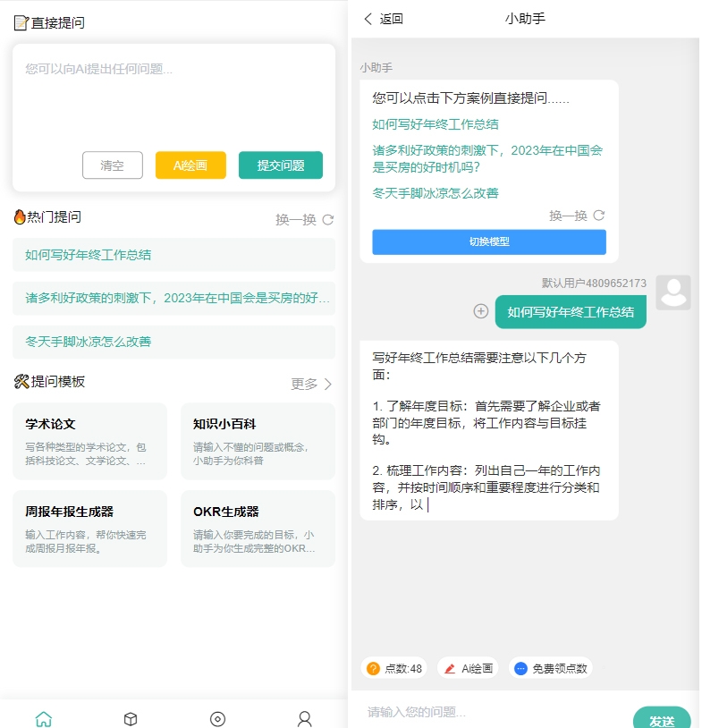Click the 热门提问 heading text

pyautogui.click(x=55, y=216)
